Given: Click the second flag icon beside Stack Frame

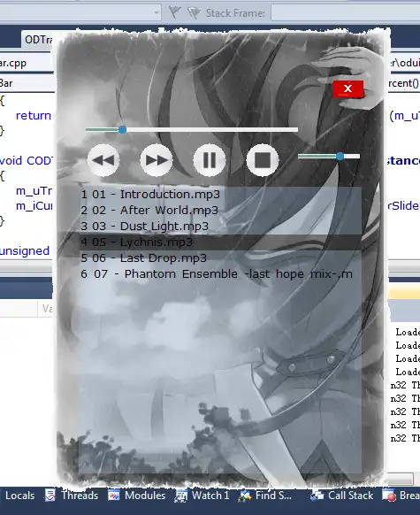Looking at the screenshot, I should pos(194,12).
